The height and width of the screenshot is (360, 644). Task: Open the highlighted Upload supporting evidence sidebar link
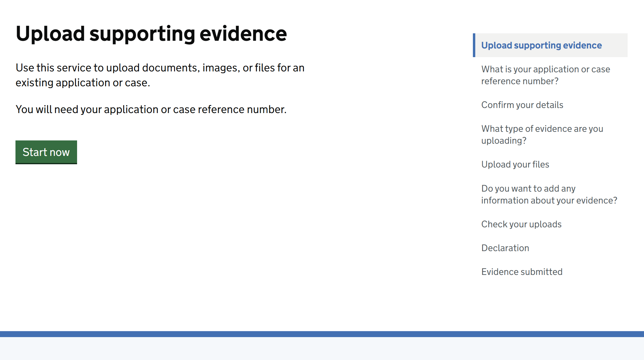tap(541, 45)
